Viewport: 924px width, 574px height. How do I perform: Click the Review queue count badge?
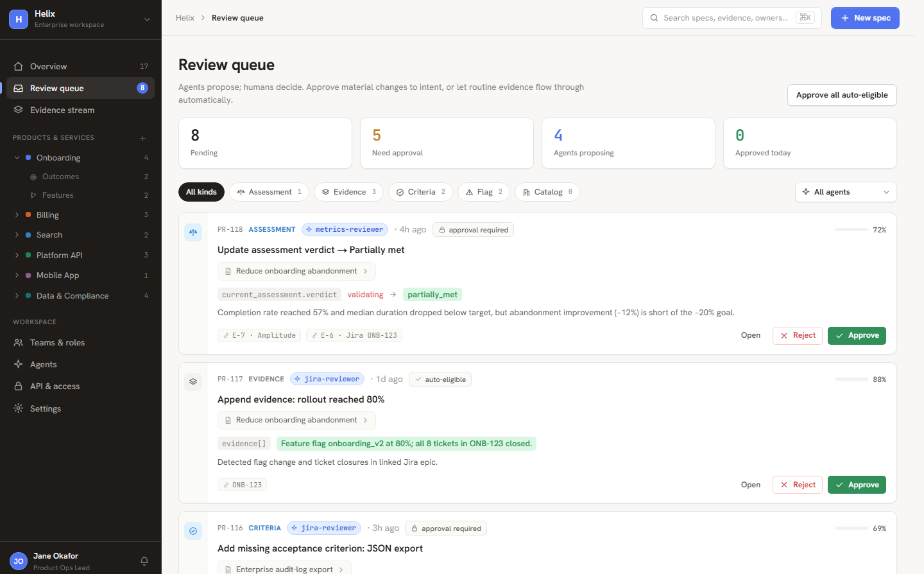pos(142,88)
